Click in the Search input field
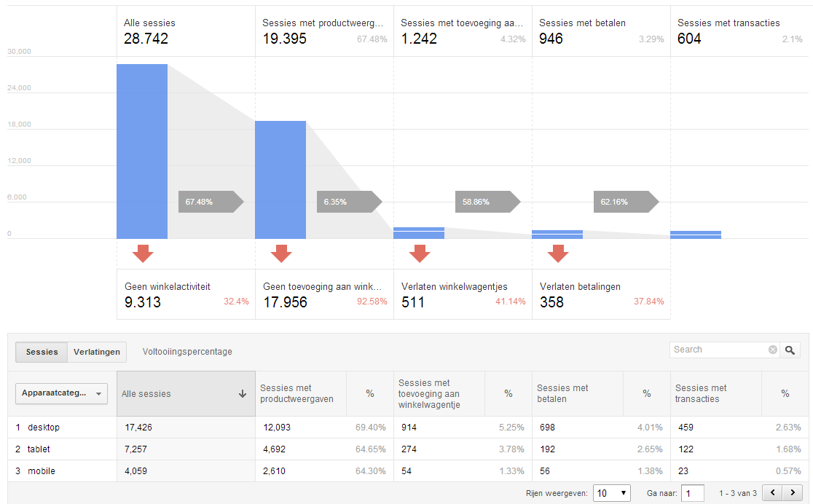The width and height of the screenshot is (813, 504). click(718, 350)
